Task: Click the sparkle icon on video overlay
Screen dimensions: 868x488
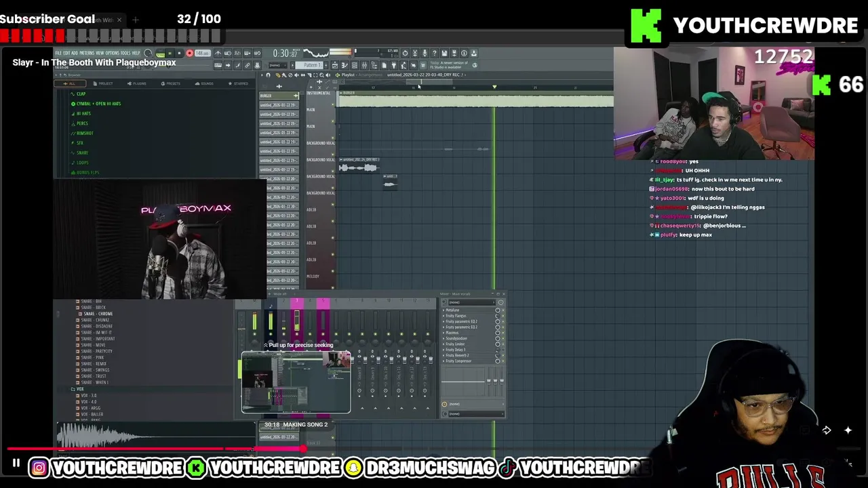Action: coord(848,430)
